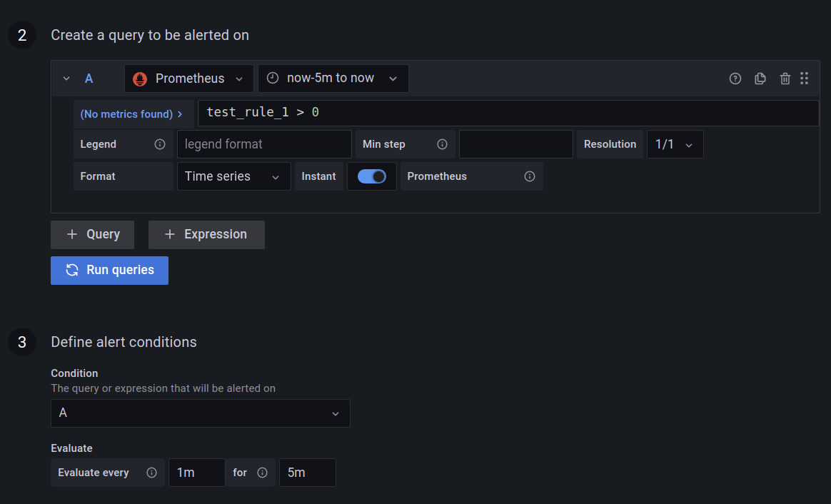Click the Legend info icon
This screenshot has width=831, height=504.
click(158, 143)
